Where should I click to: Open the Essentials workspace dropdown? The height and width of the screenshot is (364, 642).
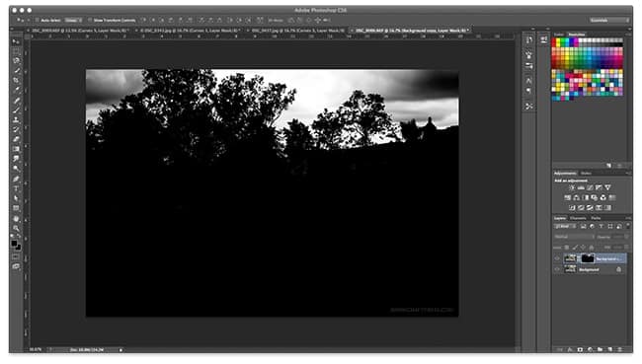click(x=609, y=20)
